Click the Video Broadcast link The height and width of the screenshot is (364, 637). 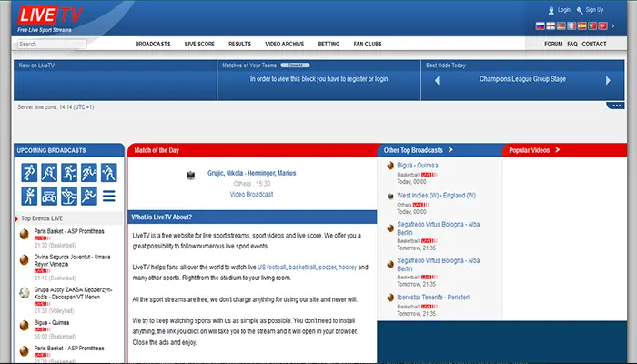pos(251,194)
